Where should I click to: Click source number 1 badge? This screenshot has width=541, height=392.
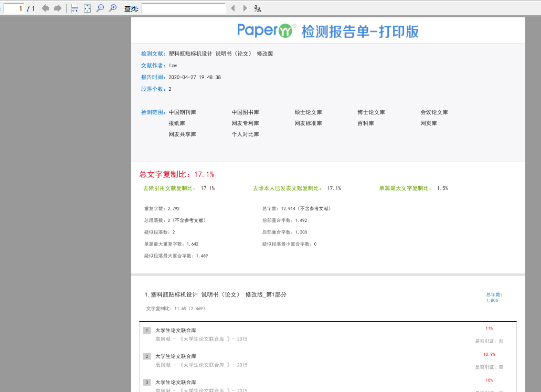pyautogui.click(x=146, y=330)
